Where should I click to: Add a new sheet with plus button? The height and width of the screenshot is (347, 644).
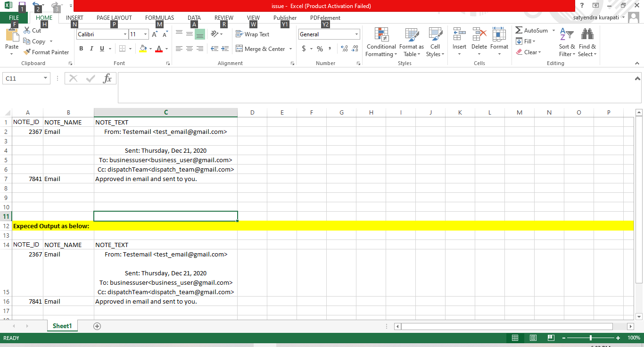[97, 326]
